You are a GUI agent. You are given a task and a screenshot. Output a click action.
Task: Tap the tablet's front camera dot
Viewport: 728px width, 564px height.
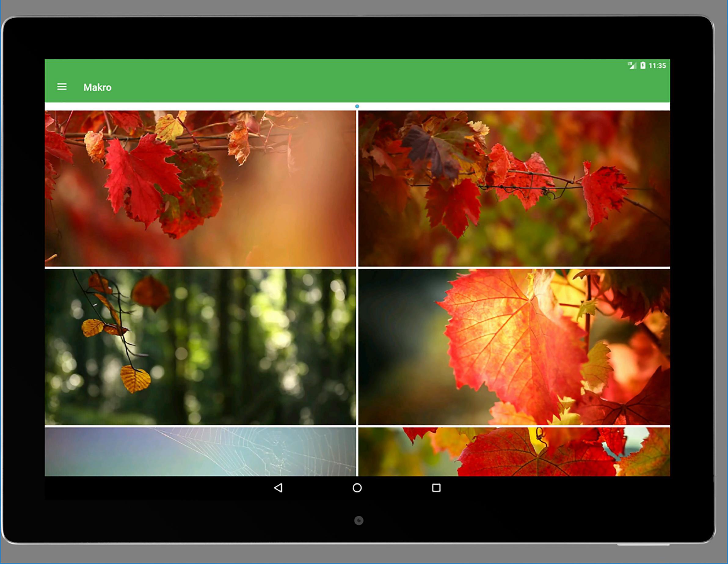click(x=359, y=520)
